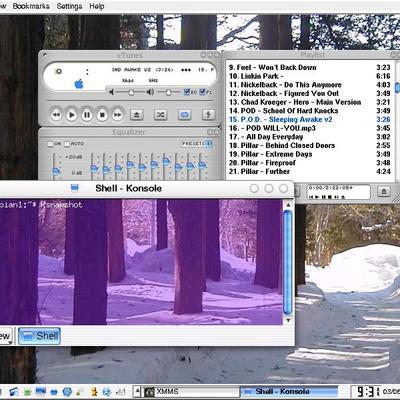Image resolution: width=400 pixels, height=400 pixels.
Task: Click the taskbar clock showing 9:31
Action: [x=368, y=392]
